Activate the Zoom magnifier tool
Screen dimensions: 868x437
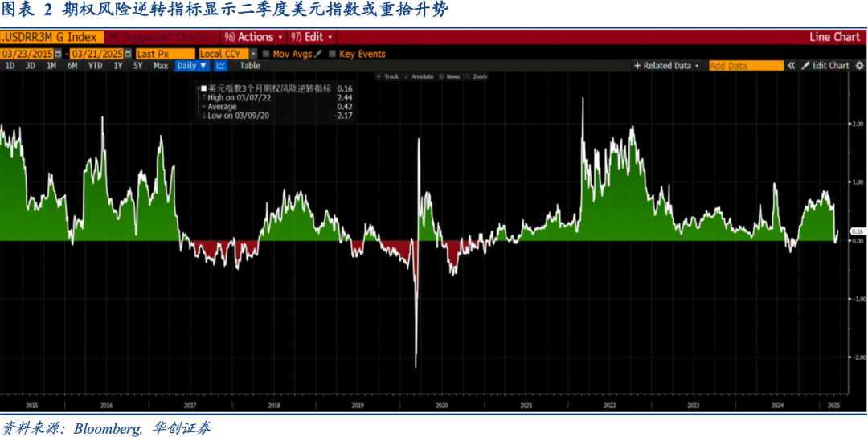(475, 76)
